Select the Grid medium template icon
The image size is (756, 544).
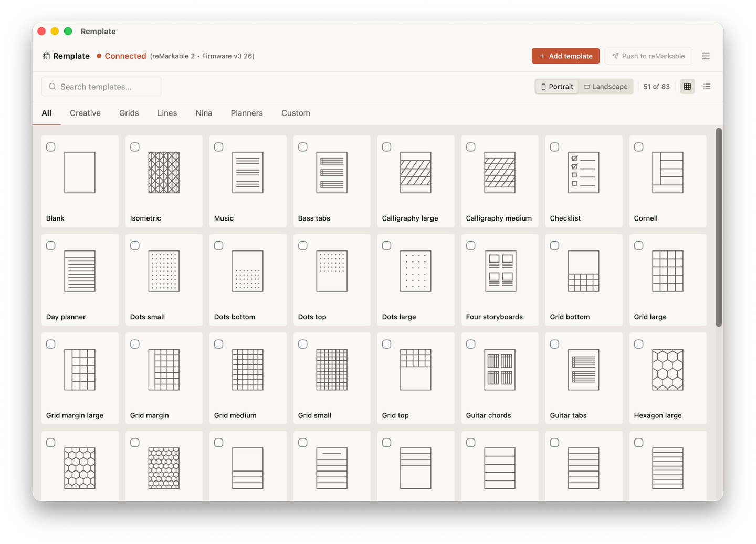(x=248, y=370)
